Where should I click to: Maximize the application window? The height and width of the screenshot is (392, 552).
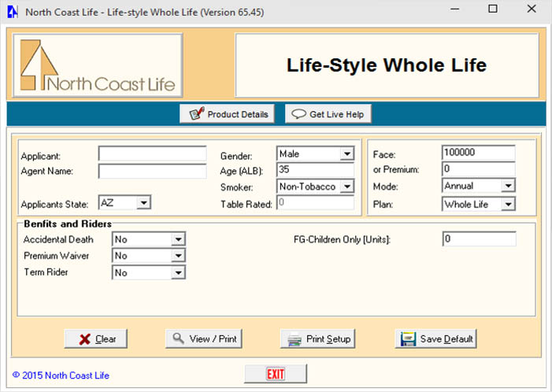click(493, 9)
